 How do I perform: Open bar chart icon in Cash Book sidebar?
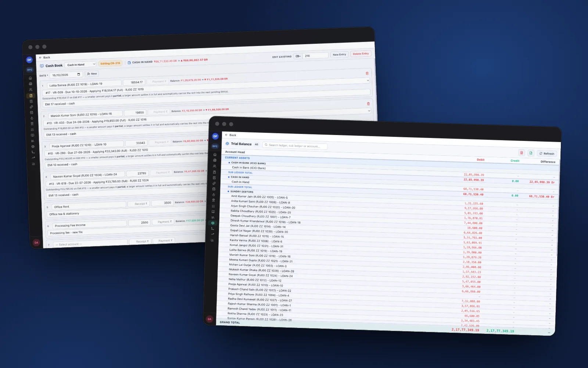pos(33,164)
